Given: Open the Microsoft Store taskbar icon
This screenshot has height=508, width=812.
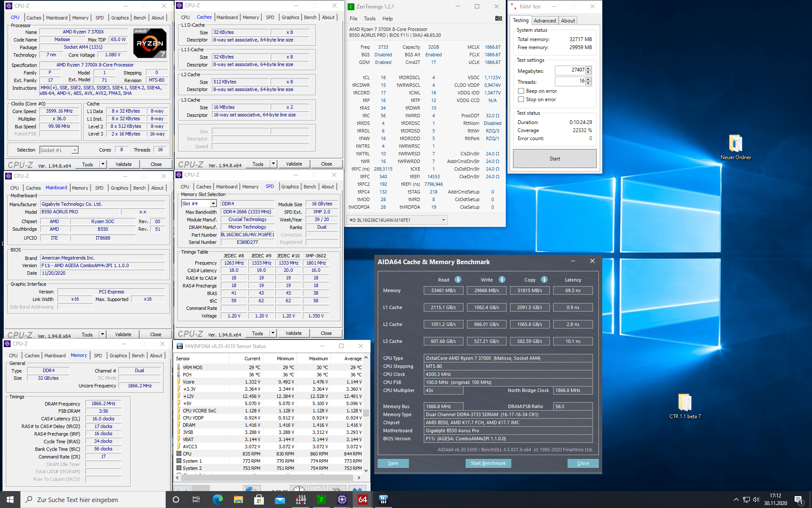Looking at the screenshot, I should coord(259,500).
